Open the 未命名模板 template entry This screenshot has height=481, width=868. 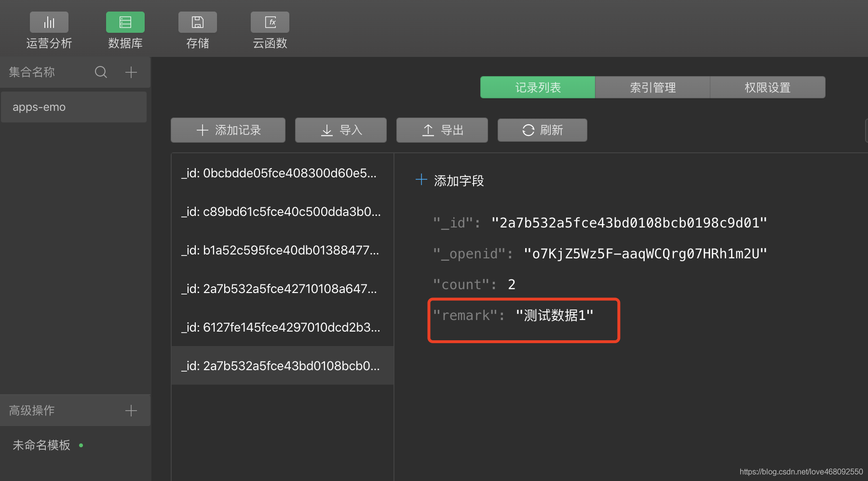[x=41, y=445]
